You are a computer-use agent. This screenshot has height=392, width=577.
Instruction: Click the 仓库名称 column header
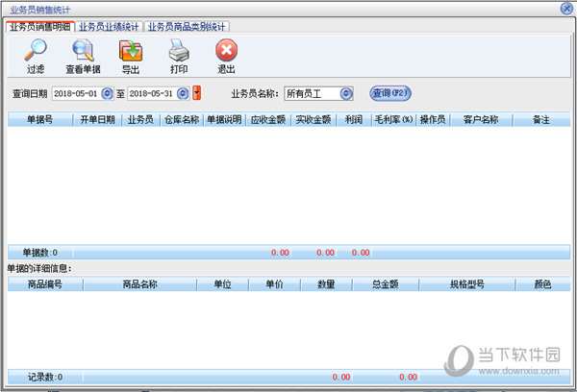(x=182, y=119)
